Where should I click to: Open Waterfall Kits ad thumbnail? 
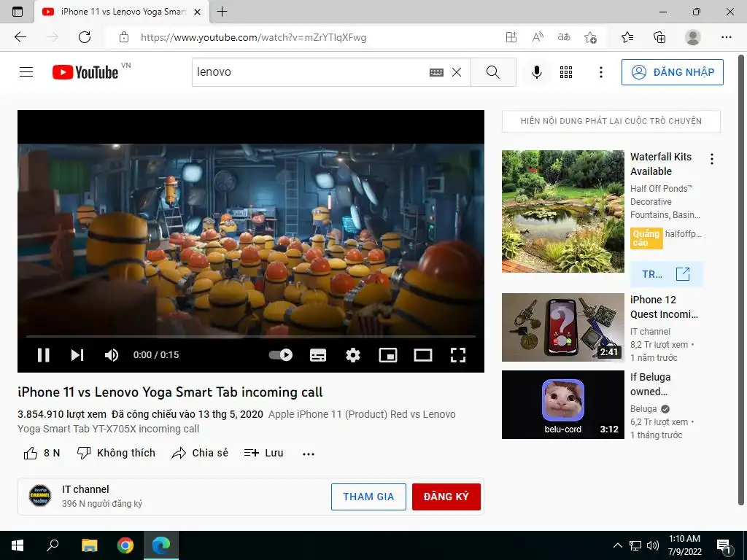pyautogui.click(x=562, y=211)
